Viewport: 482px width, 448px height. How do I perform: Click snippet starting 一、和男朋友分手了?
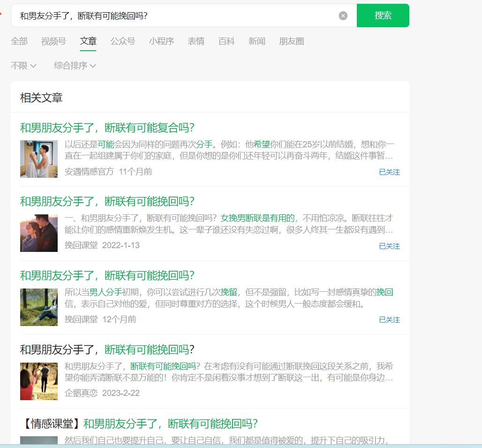pos(229,224)
